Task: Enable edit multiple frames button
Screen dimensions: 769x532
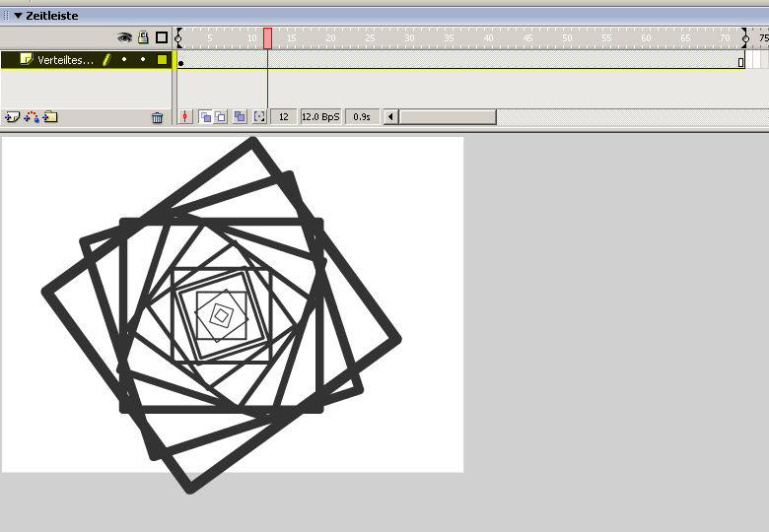Action: (x=240, y=116)
